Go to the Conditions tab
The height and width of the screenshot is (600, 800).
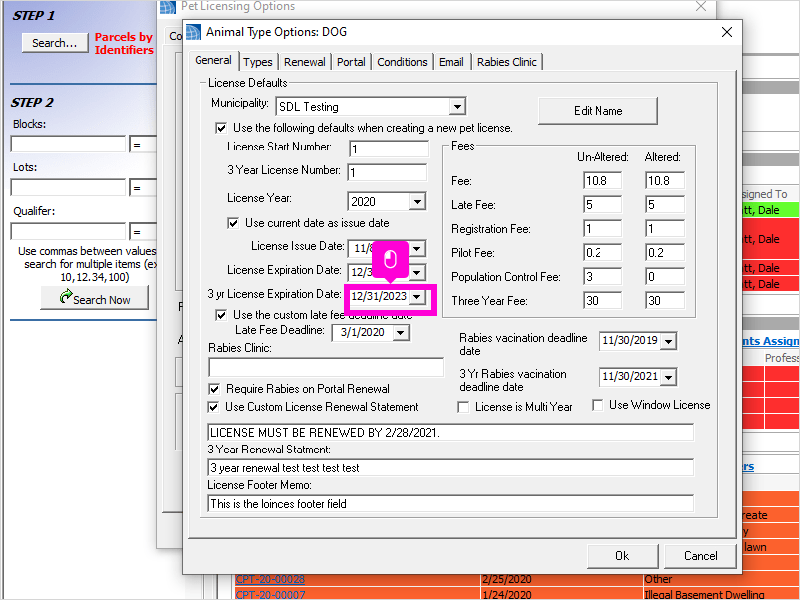(402, 62)
